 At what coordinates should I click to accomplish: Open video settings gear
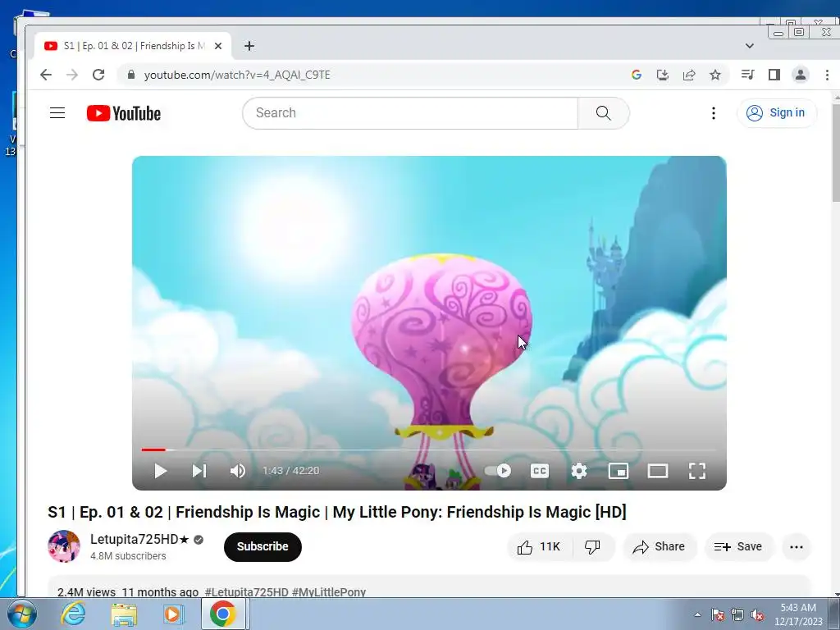pos(578,471)
